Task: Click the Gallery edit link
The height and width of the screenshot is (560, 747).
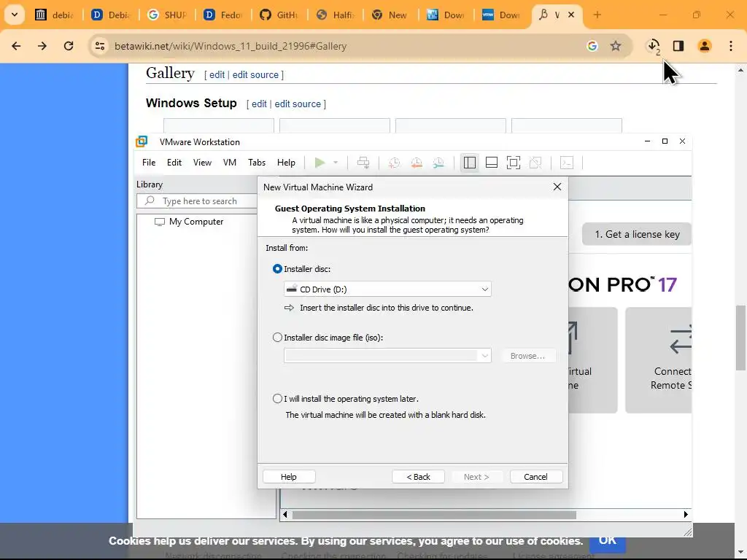Action: pos(217,75)
